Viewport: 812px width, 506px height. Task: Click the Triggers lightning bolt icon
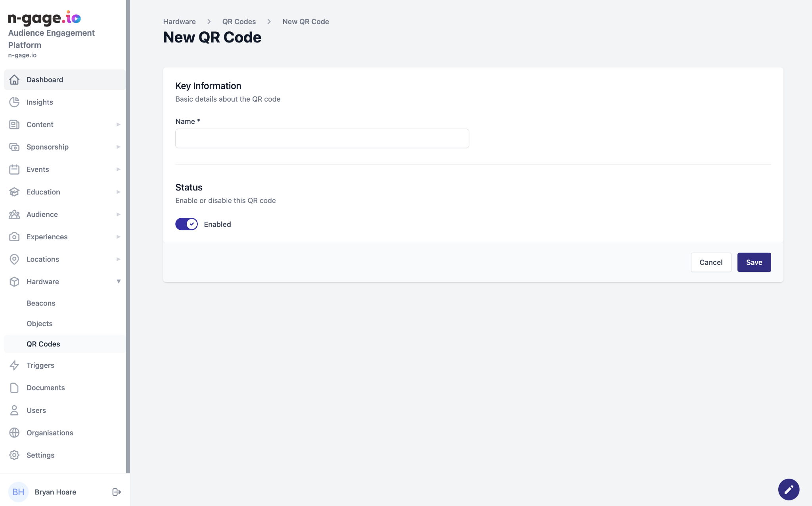coord(14,365)
